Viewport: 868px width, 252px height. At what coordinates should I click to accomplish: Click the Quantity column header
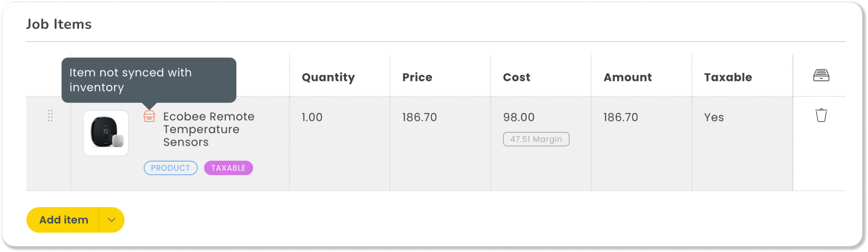pyautogui.click(x=328, y=77)
